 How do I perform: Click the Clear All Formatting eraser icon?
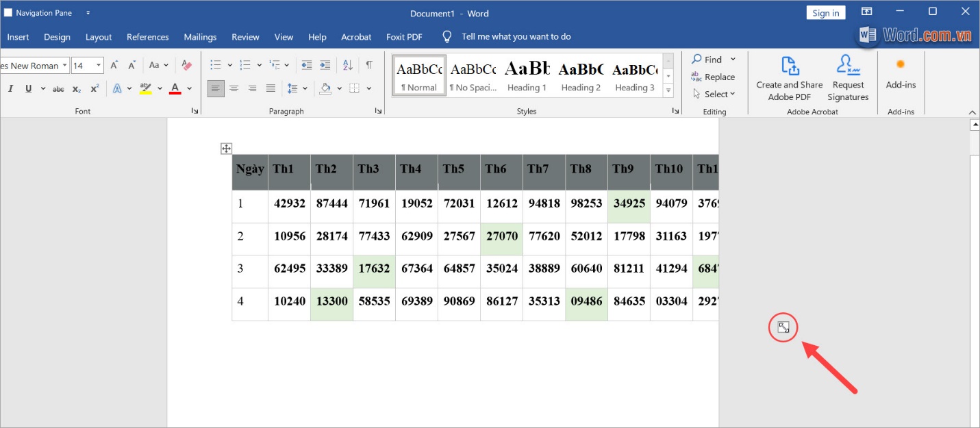coord(187,65)
